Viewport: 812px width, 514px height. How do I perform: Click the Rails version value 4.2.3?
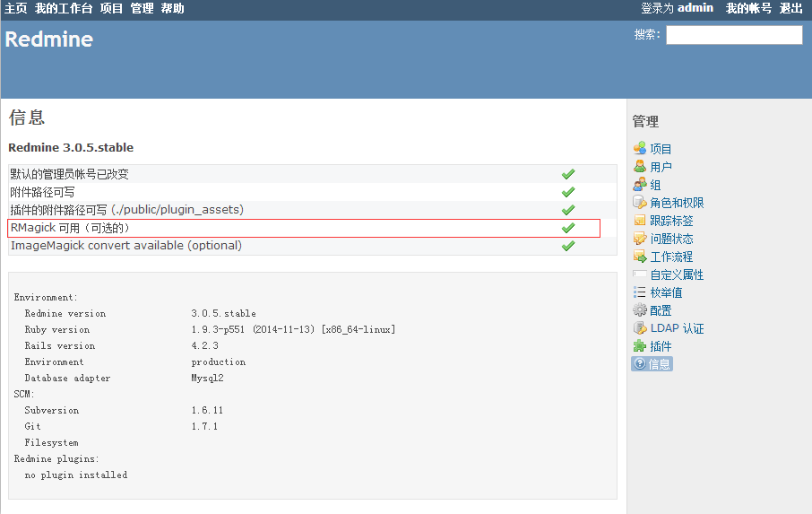point(205,345)
